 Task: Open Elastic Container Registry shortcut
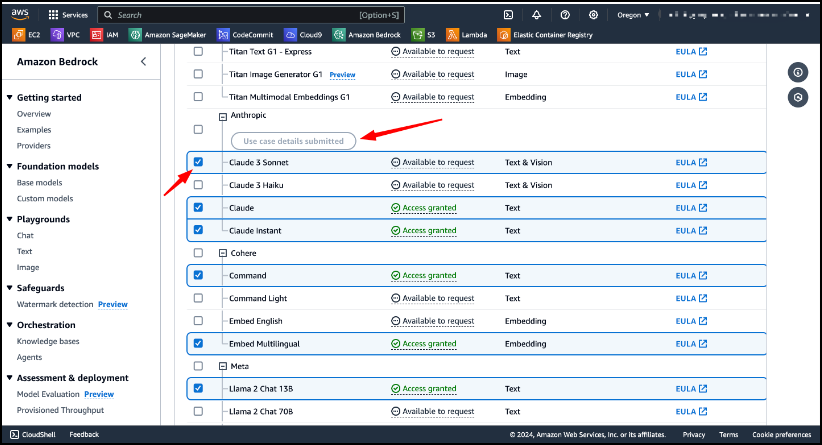coord(545,35)
